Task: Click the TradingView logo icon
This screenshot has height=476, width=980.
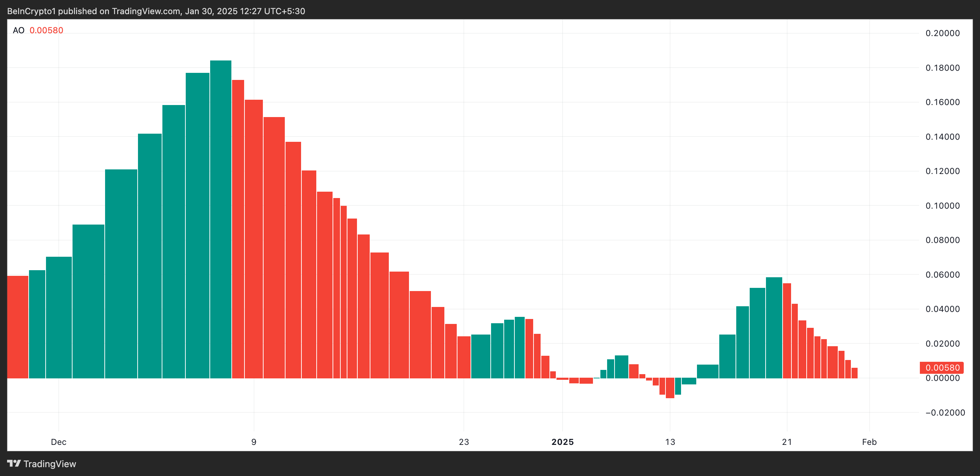Action: pyautogui.click(x=14, y=464)
